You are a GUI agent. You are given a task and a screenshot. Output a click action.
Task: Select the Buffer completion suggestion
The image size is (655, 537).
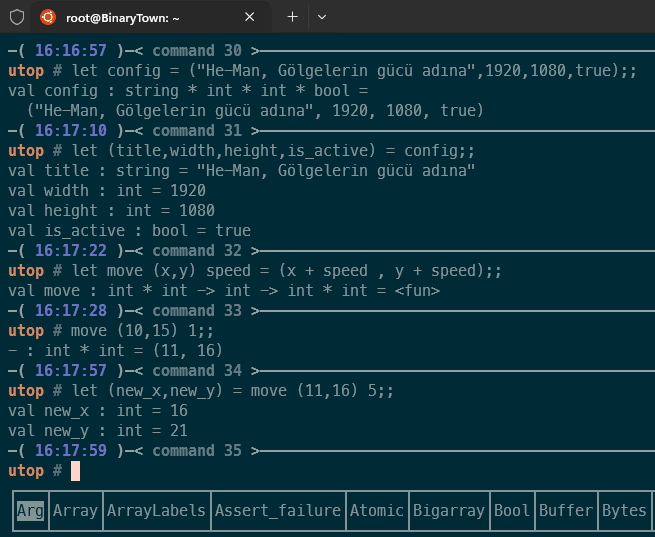(565, 510)
